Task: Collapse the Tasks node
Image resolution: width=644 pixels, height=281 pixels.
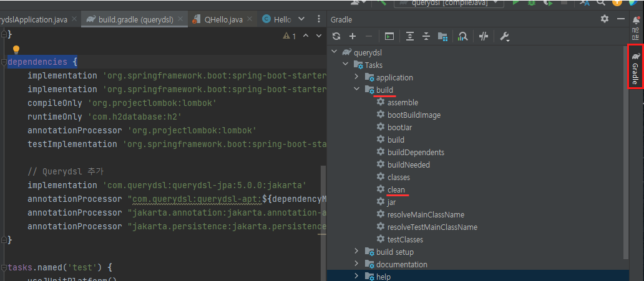Action: click(344, 65)
